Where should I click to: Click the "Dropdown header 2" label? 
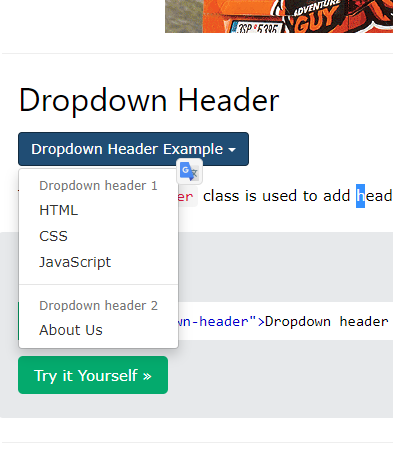pos(98,306)
